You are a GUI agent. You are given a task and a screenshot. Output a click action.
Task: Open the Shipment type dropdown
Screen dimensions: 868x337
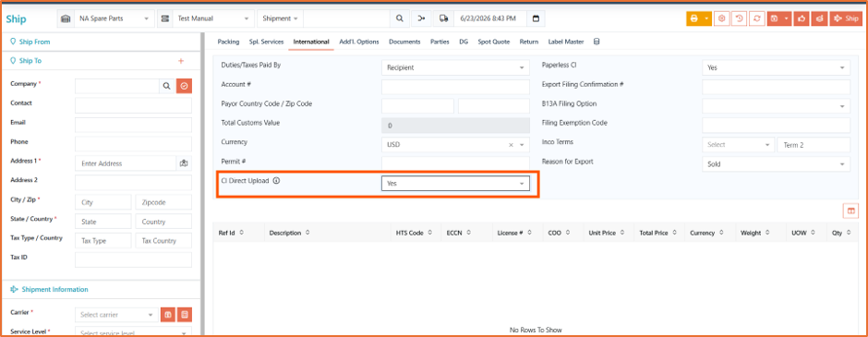click(280, 18)
